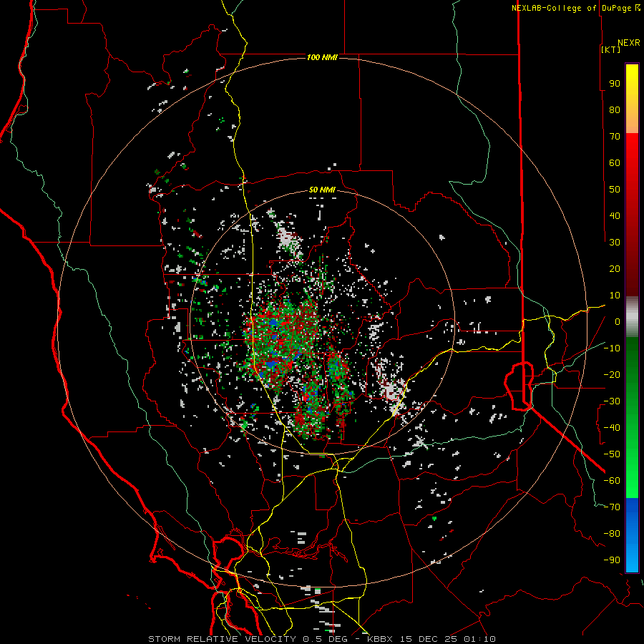Click the Storm Relative Velocity KBBX caption
644x644 pixels.
(x=321, y=639)
